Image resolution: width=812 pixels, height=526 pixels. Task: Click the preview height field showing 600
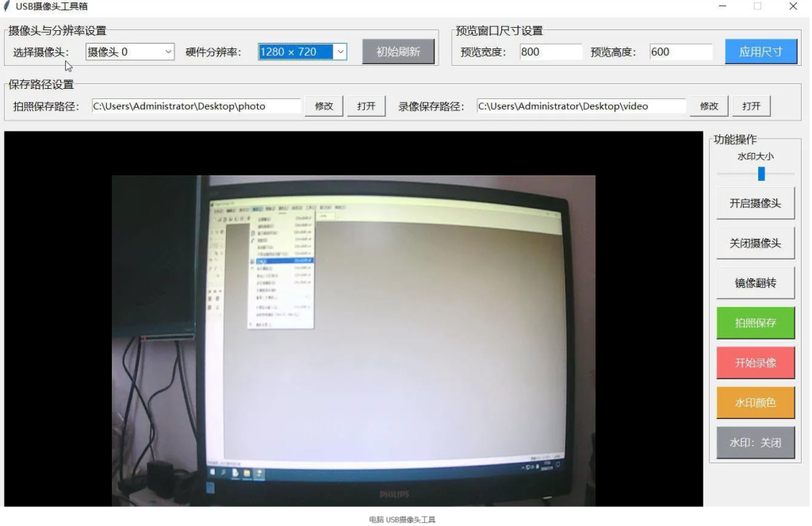pos(681,52)
